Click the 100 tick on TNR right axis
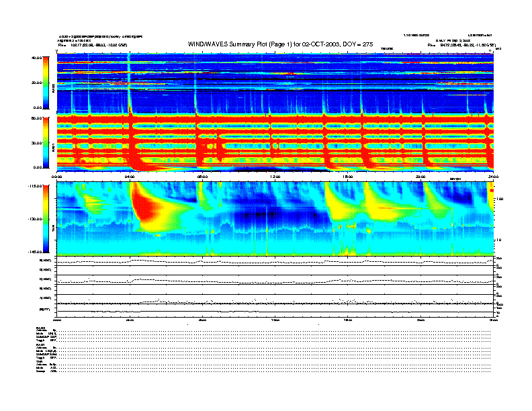532x411 pixels. click(x=499, y=199)
